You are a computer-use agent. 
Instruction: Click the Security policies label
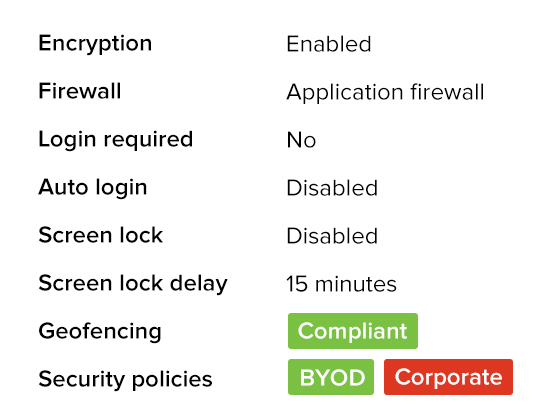click(125, 380)
